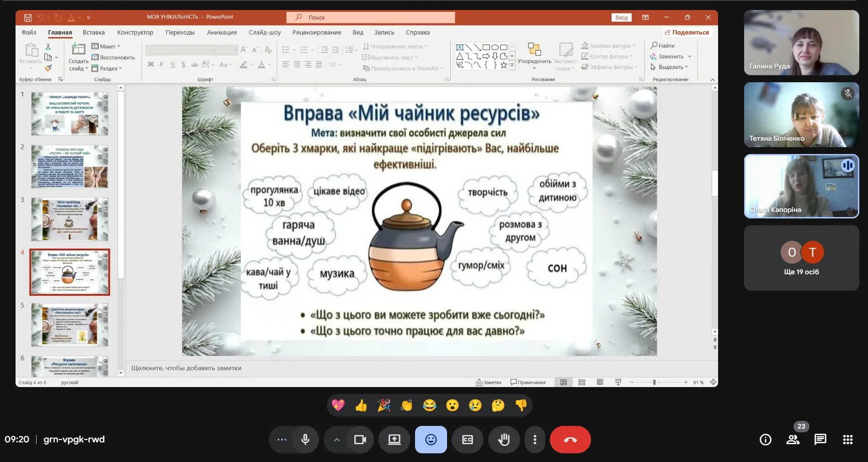Click the Поделиться share button
The height and width of the screenshot is (462, 868).
pos(687,32)
